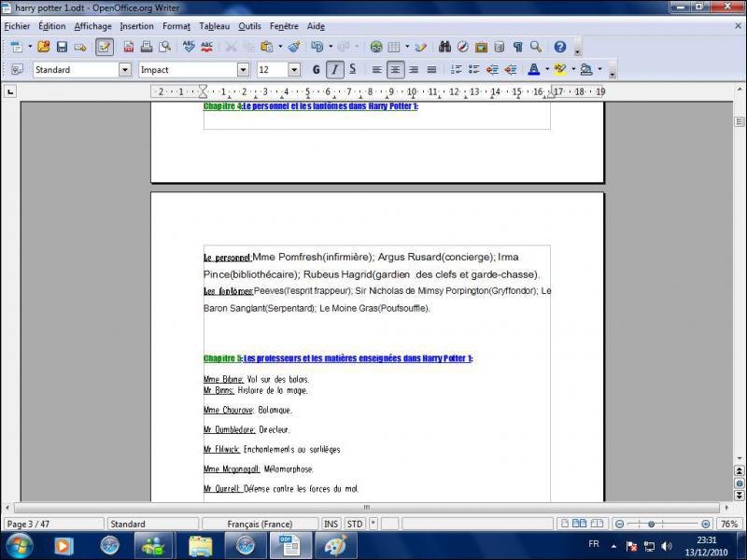This screenshot has height=560, width=747.
Task: Open the Insertion menu
Action: [x=136, y=26]
